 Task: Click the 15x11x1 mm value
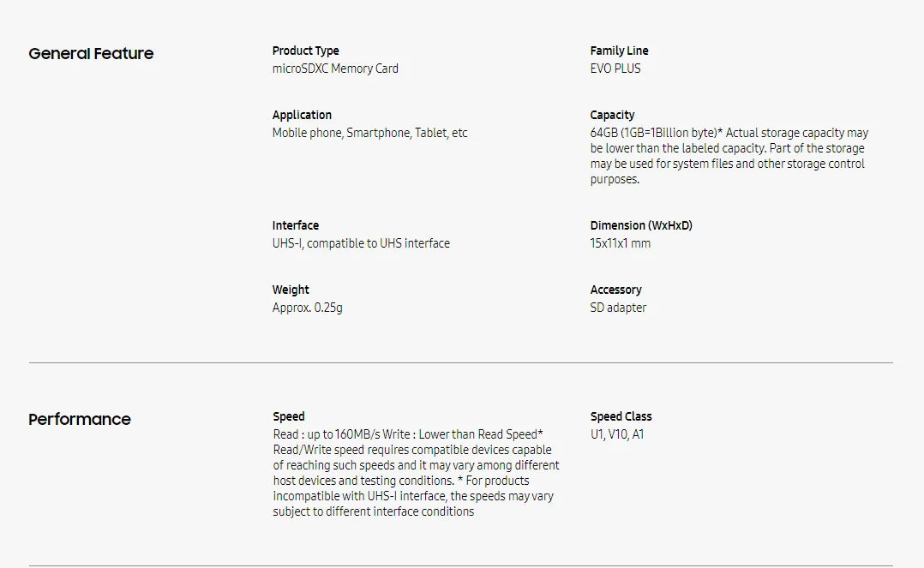621,242
